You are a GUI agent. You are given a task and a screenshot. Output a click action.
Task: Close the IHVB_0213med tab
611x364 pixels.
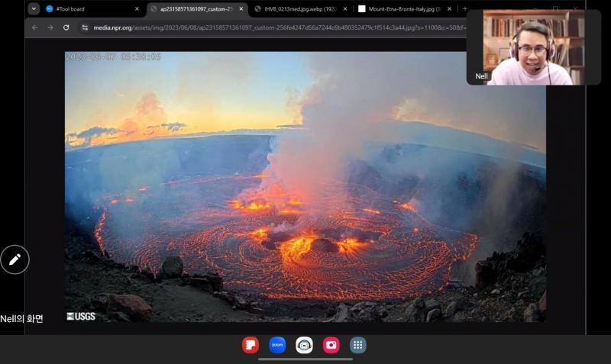(344, 9)
